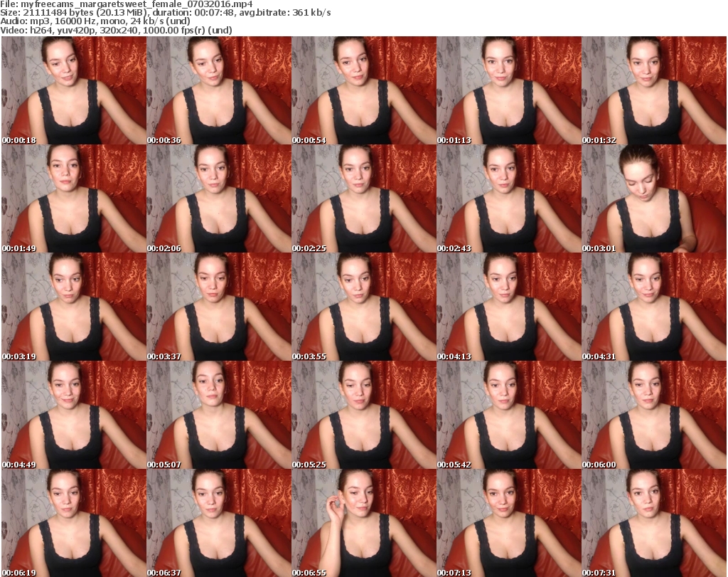Viewport: 728px width, 577px height.
Task: Click the 'Video: h264, yuv420p' info line
Action: (x=116, y=30)
